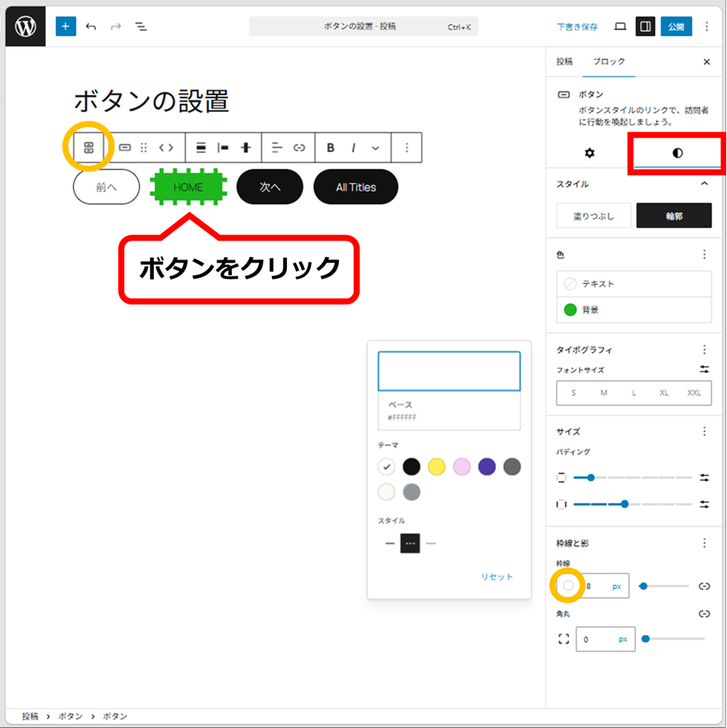
Task: Apply italic formatting in block toolbar
Action: 353,147
